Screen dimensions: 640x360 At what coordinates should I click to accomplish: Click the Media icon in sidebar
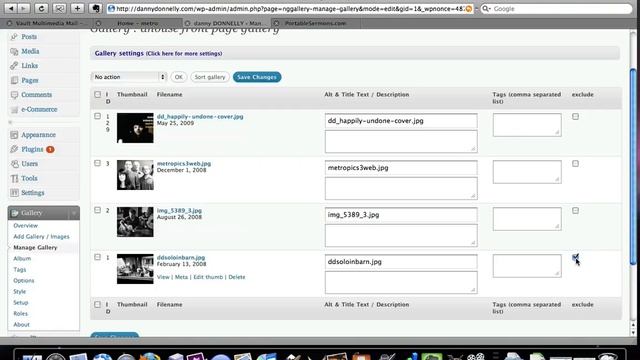tap(14, 51)
